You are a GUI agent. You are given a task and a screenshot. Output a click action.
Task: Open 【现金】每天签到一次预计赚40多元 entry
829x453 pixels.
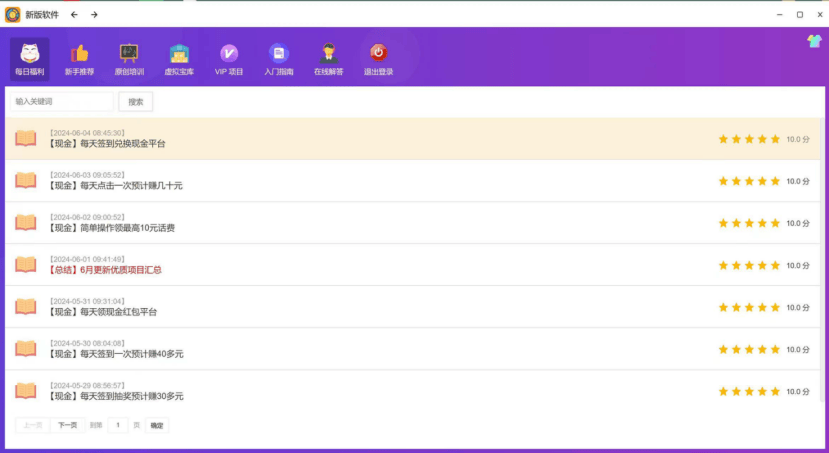coord(412,349)
